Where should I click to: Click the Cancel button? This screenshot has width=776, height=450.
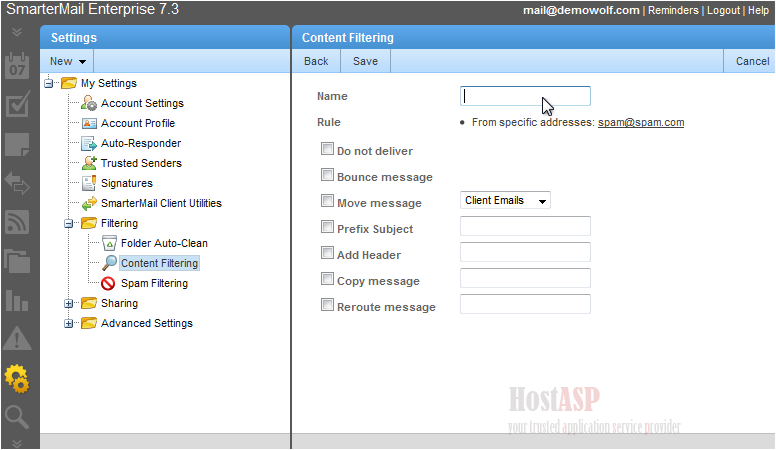[x=752, y=61]
